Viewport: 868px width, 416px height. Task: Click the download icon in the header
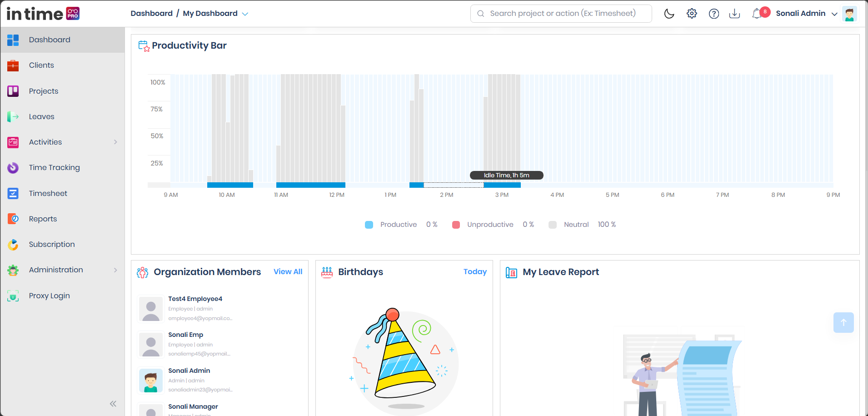pos(734,14)
